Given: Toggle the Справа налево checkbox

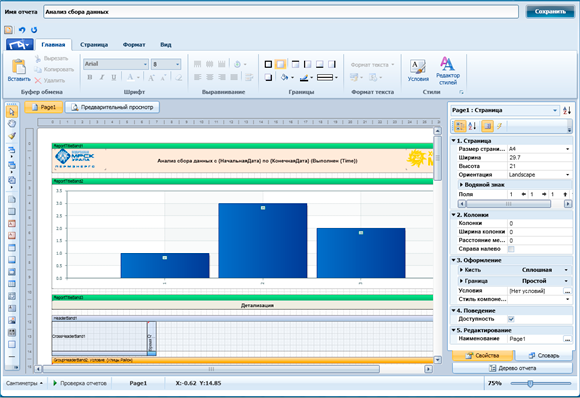Looking at the screenshot, I should [x=511, y=249].
